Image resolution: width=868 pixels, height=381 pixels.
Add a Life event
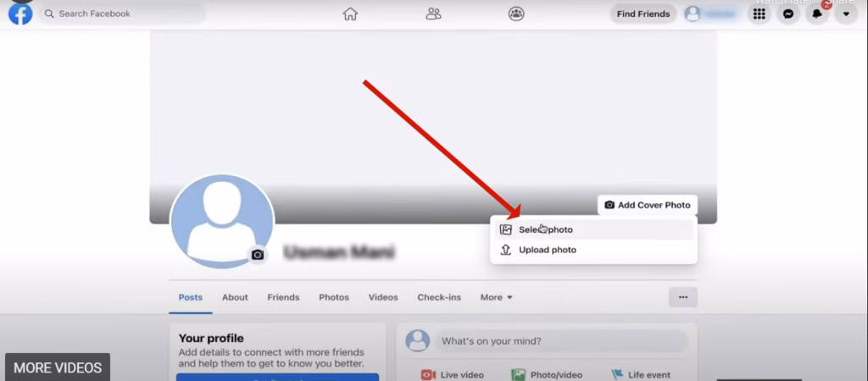click(x=641, y=375)
